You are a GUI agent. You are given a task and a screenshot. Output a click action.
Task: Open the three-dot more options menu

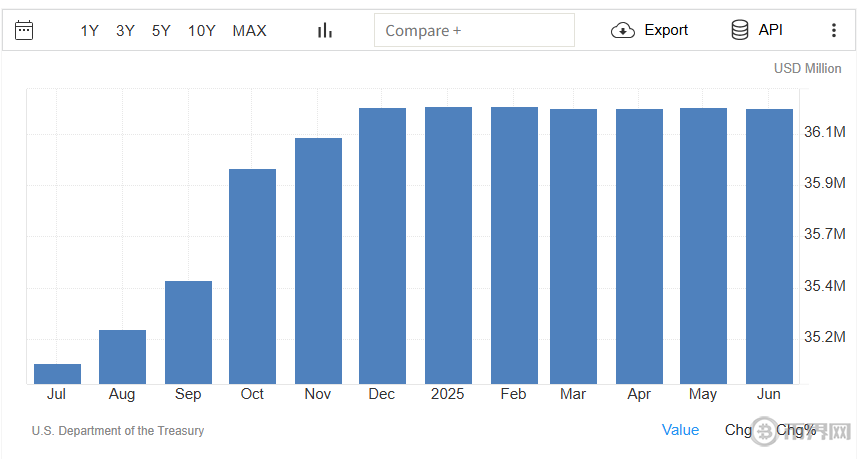834,30
